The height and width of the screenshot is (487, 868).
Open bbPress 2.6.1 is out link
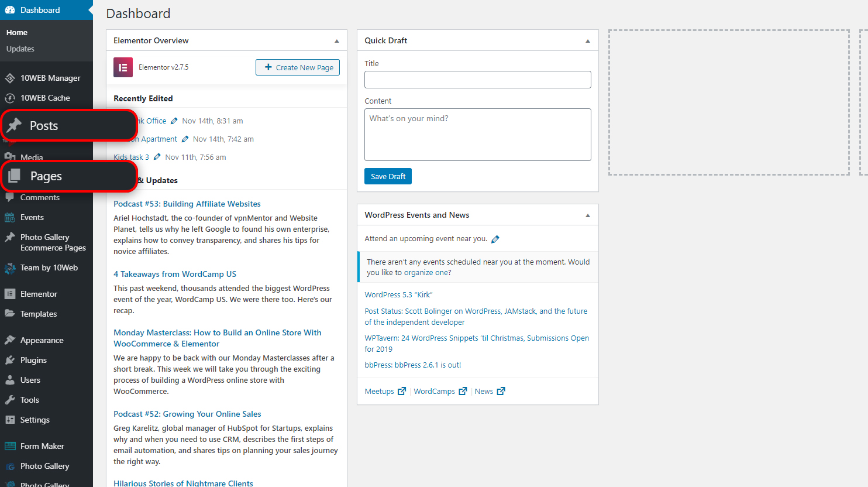coord(413,365)
